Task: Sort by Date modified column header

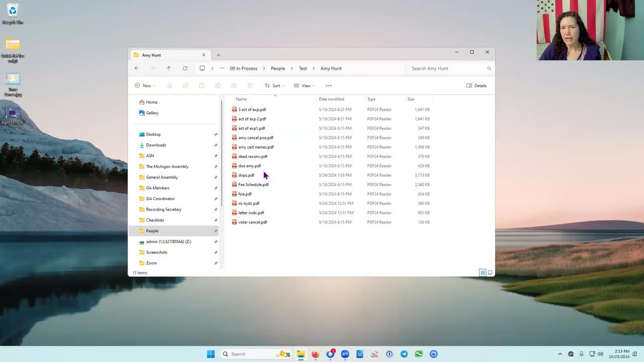Action: (x=332, y=99)
